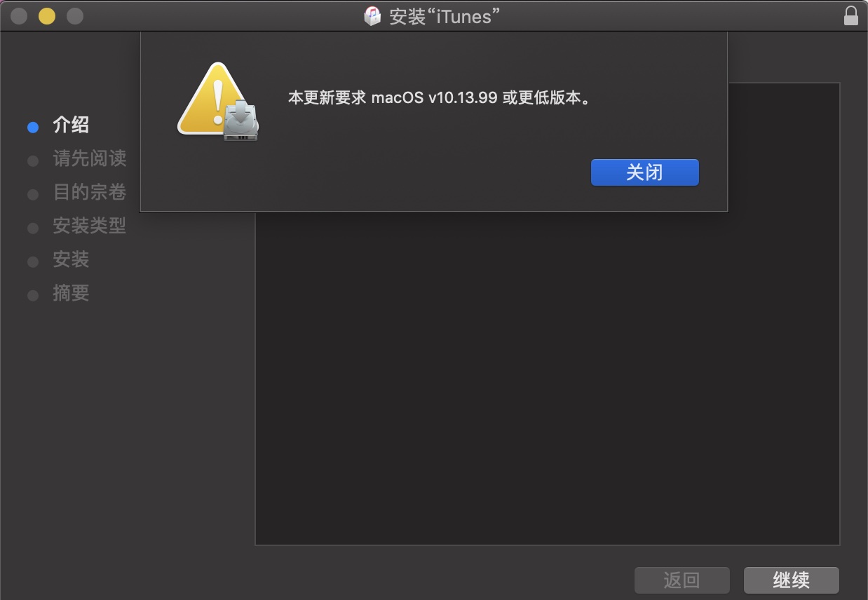Image resolution: width=868 pixels, height=600 pixels.
Task: Click the yellow warning triangle icon
Action: pos(213,99)
